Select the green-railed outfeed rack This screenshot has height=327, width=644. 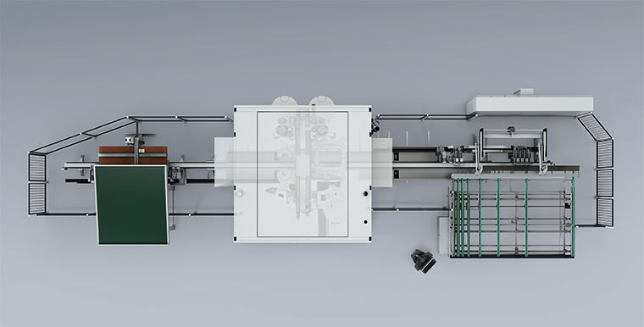click(512, 216)
